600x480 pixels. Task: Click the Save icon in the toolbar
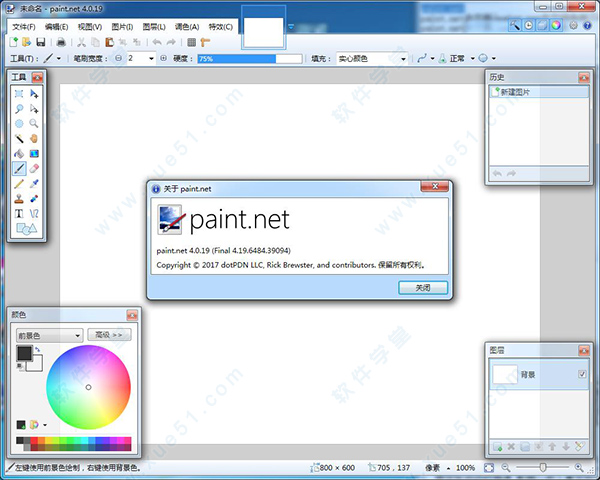click(x=40, y=43)
